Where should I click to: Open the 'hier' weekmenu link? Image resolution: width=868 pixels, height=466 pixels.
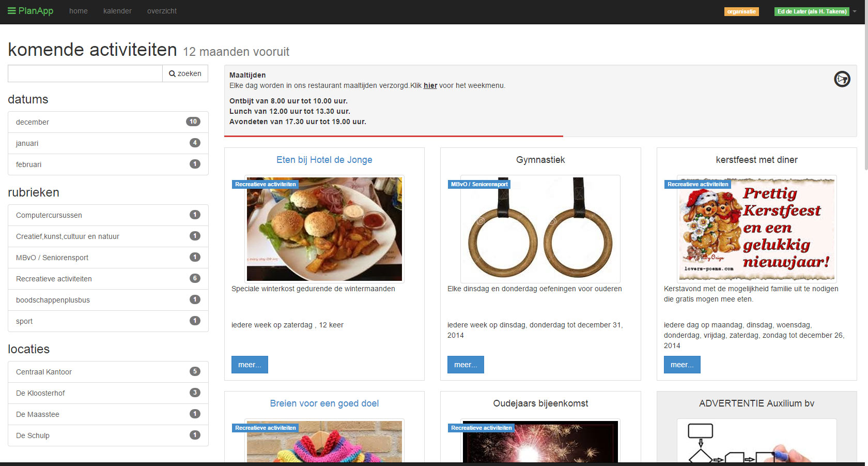coord(430,85)
